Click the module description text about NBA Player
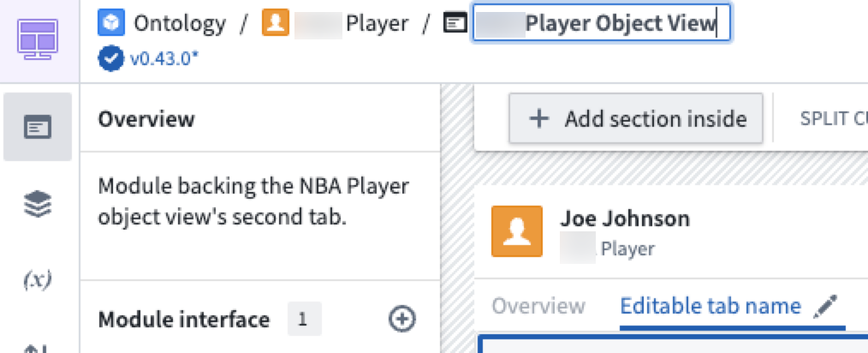Image resolution: width=868 pixels, height=353 pixels. 254,201
